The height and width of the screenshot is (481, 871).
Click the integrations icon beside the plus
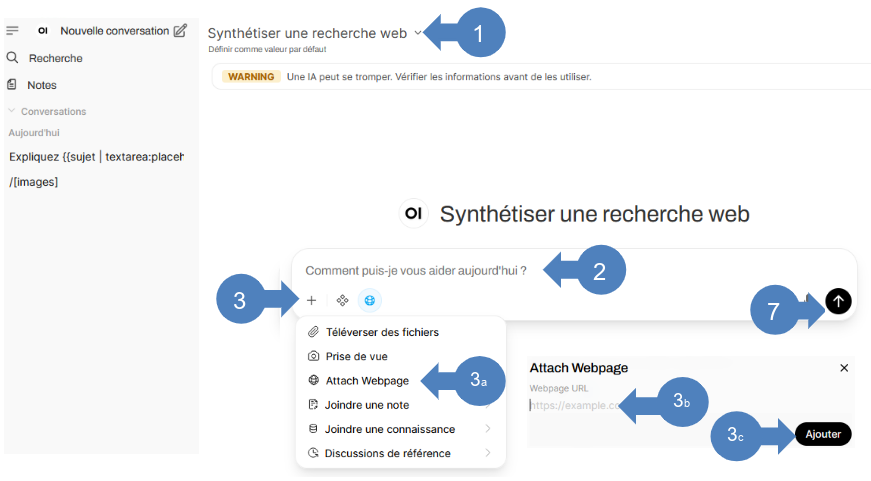pyautogui.click(x=342, y=300)
